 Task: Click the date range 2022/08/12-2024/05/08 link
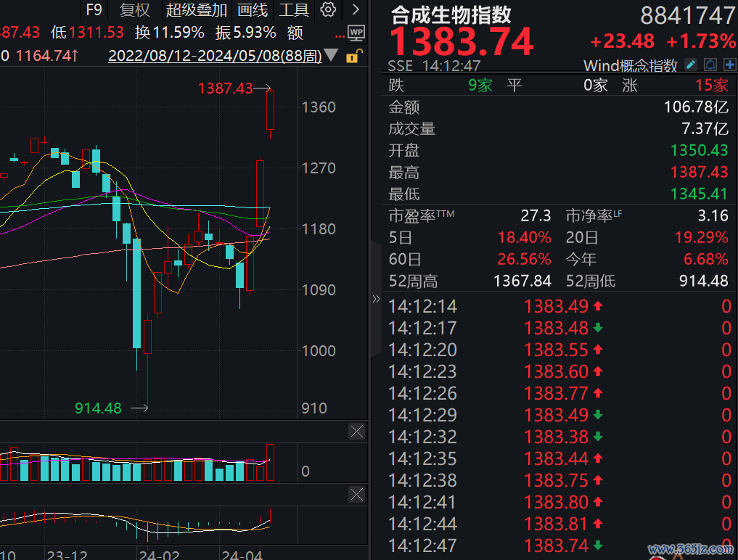(x=215, y=56)
